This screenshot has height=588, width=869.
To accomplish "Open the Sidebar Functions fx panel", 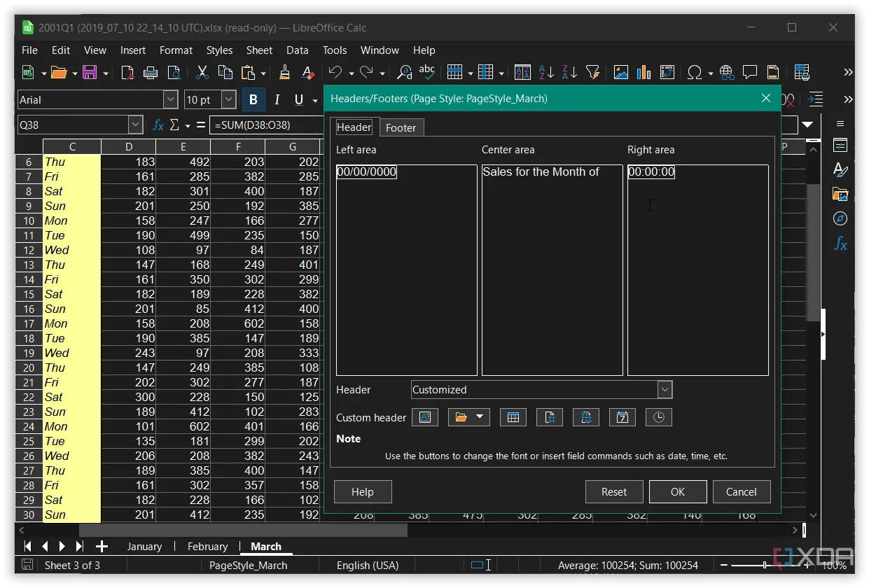I will (840, 244).
